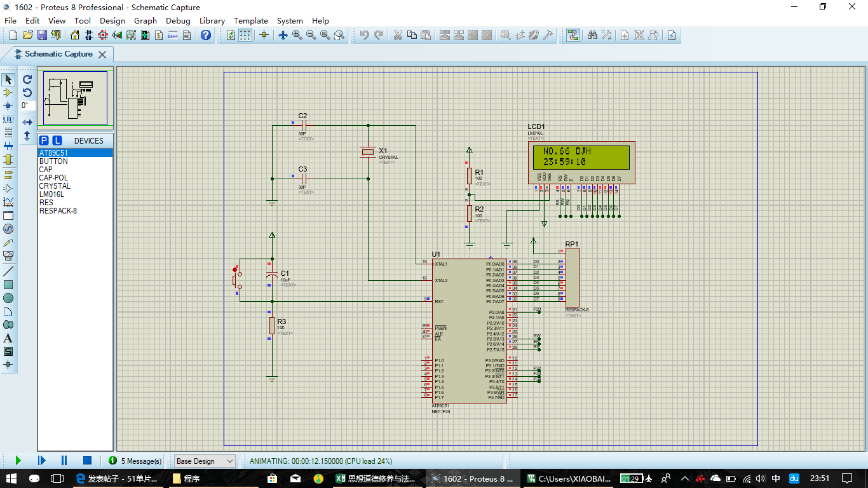868x488 pixels.
Task: Select the 2D Arc drawing tool
Action: [x=8, y=311]
